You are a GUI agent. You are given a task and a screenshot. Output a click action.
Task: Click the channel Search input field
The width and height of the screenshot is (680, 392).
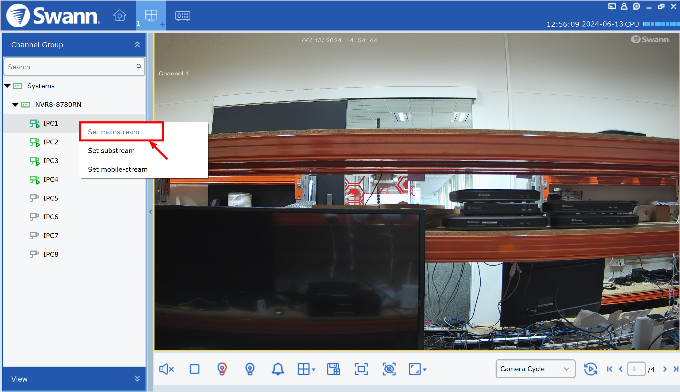coord(74,67)
